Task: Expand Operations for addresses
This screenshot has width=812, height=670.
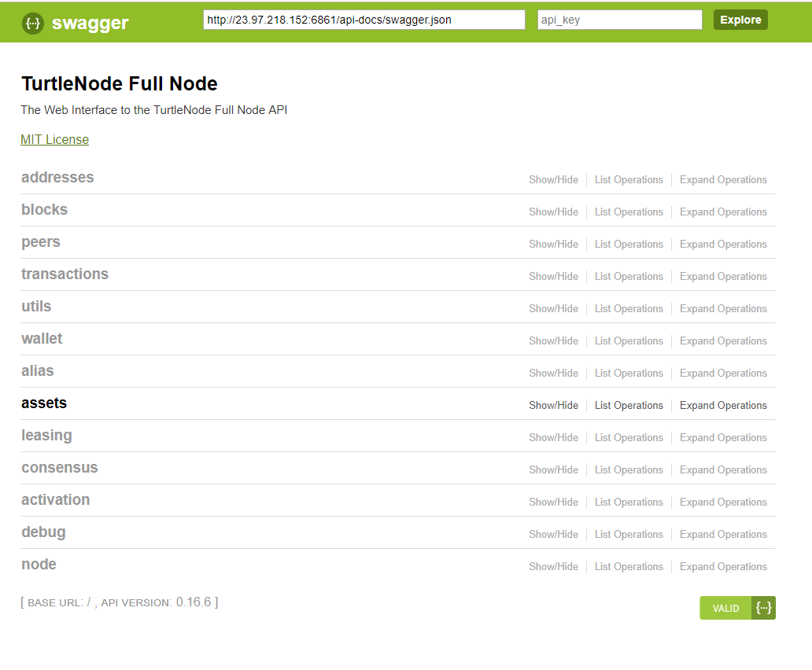Action: click(723, 179)
